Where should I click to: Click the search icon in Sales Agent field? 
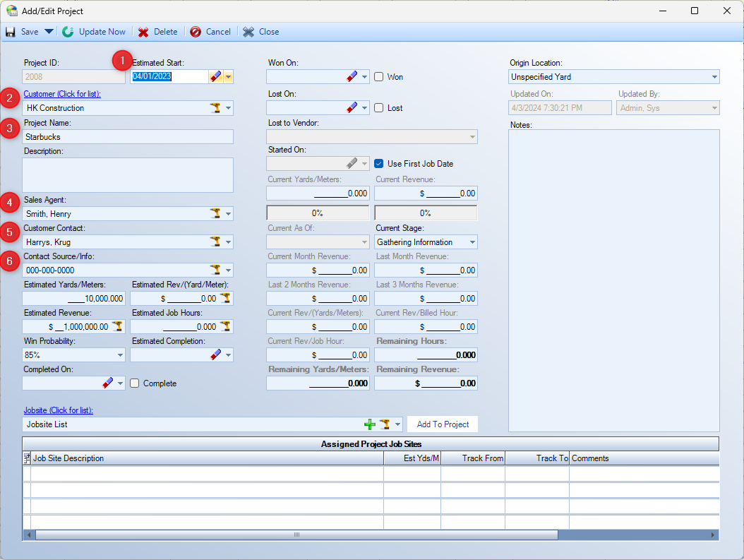click(x=215, y=213)
